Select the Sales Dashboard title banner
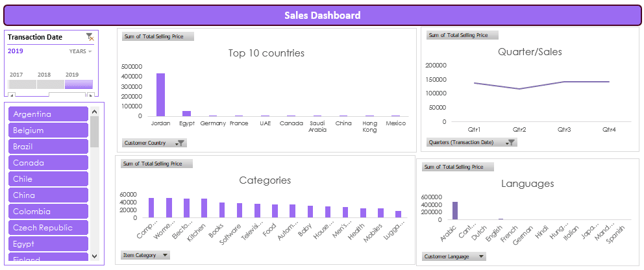The height and width of the screenshot is (270, 644). click(322, 16)
